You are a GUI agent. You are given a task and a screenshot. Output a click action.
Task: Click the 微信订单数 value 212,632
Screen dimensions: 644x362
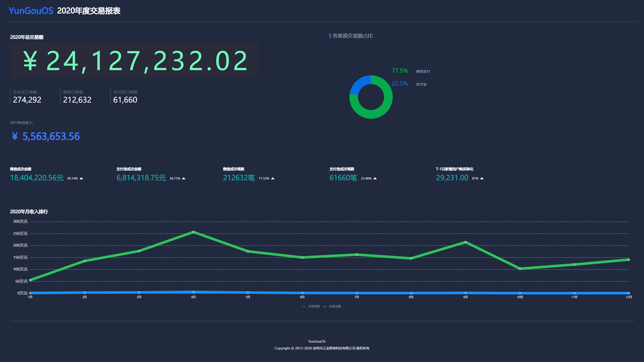coord(77,100)
